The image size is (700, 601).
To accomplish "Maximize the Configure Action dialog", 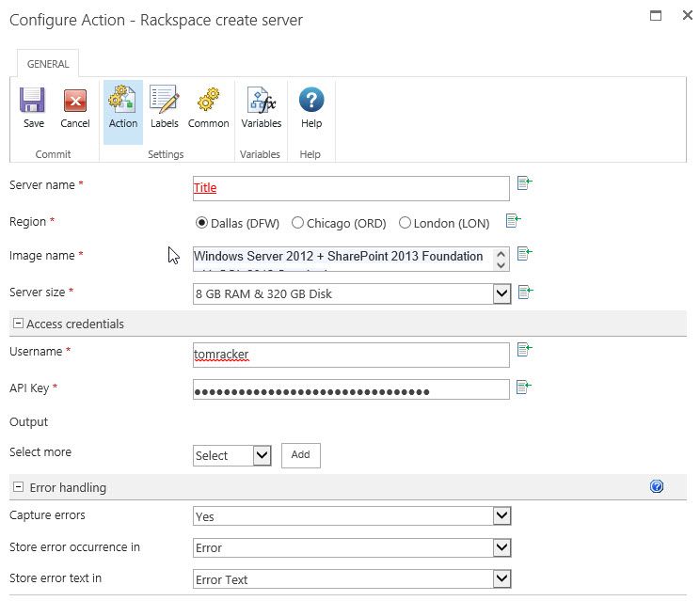I will [656, 16].
